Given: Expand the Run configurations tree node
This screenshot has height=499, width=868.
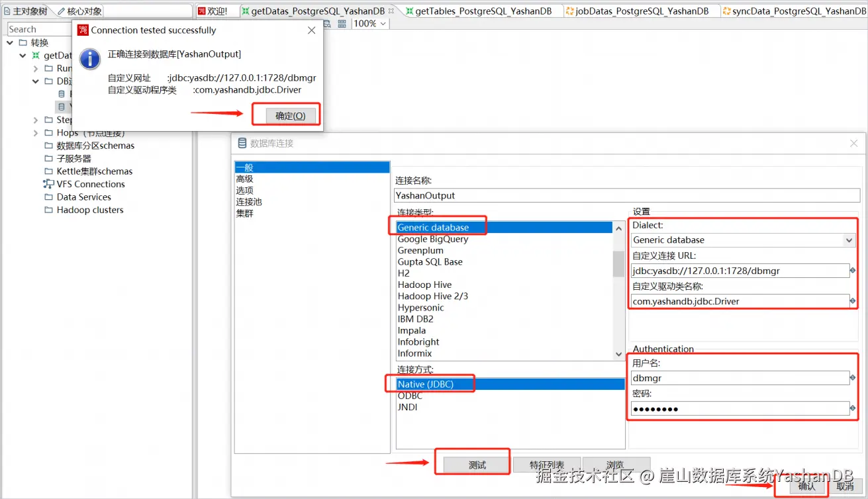Looking at the screenshot, I should coord(36,68).
